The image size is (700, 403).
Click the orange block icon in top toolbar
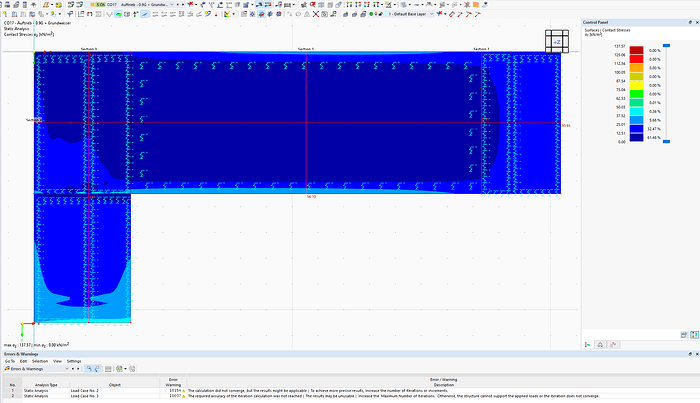pos(476,4)
